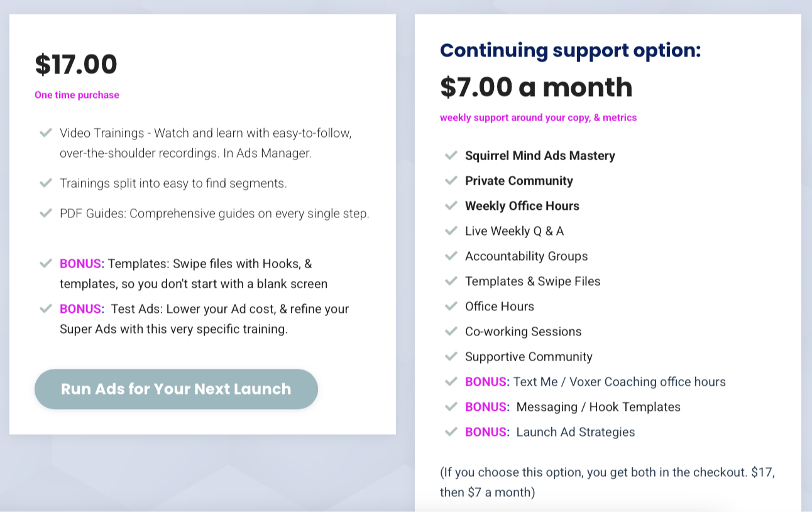Viewport: 812px width, 512px height.
Task: Click checkmark icon beside Private Community
Action: pos(451,180)
